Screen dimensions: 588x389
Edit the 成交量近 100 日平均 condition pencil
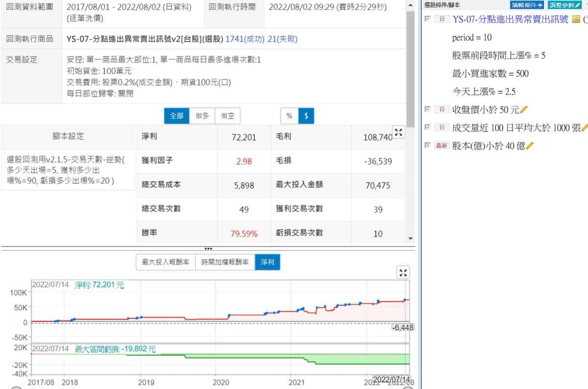point(584,127)
